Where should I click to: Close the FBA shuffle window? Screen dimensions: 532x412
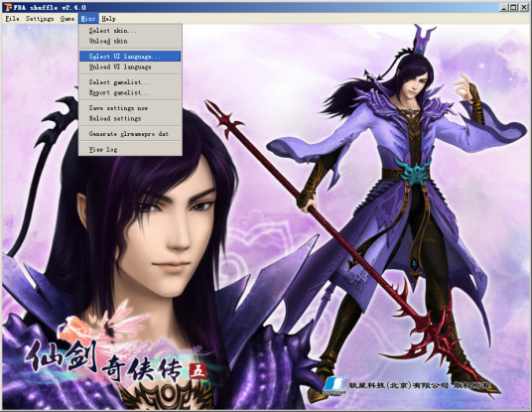click(x=524, y=7)
